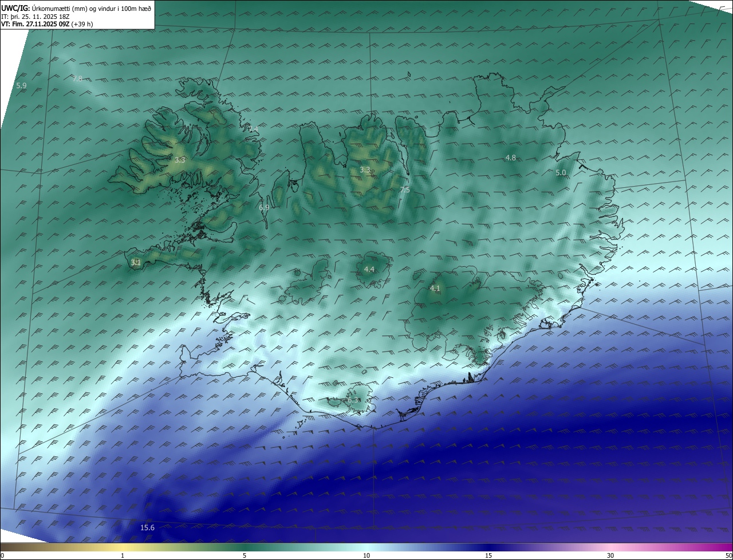Click the 4.1 value on the map
Screen dimensions: 733x560
(x=435, y=288)
